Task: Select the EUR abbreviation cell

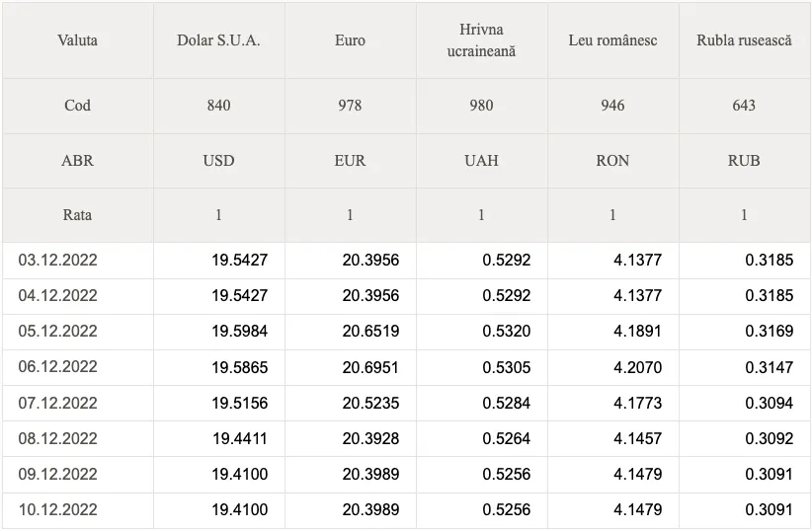Action: point(350,161)
